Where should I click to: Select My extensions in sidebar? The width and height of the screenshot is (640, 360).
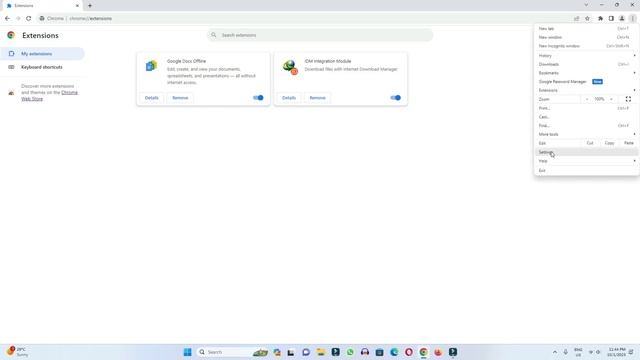click(42, 53)
